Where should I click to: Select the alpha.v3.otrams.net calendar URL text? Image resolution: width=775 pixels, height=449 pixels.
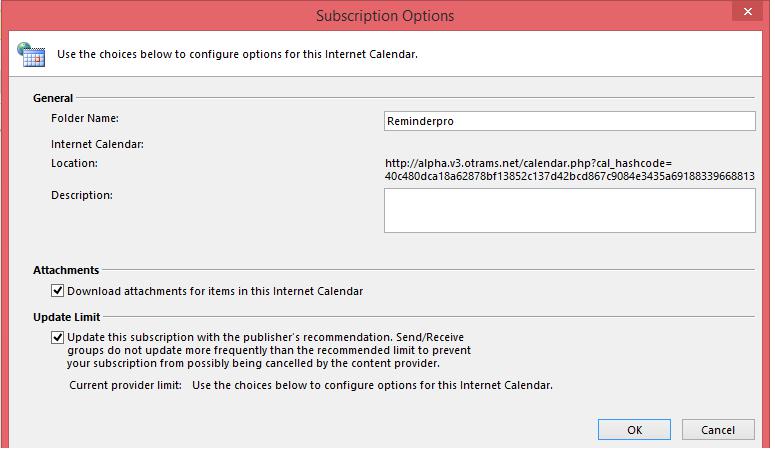coord(569,170)
